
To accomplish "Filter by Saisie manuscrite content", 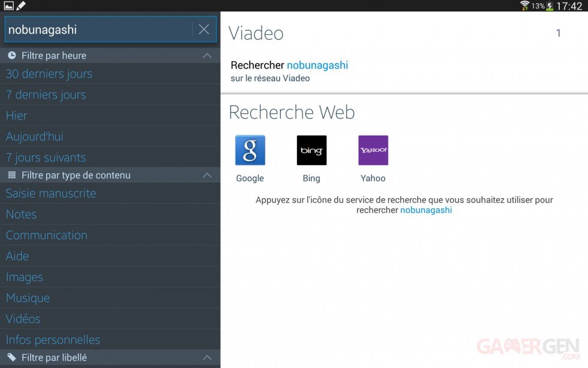I will (51, 193).
